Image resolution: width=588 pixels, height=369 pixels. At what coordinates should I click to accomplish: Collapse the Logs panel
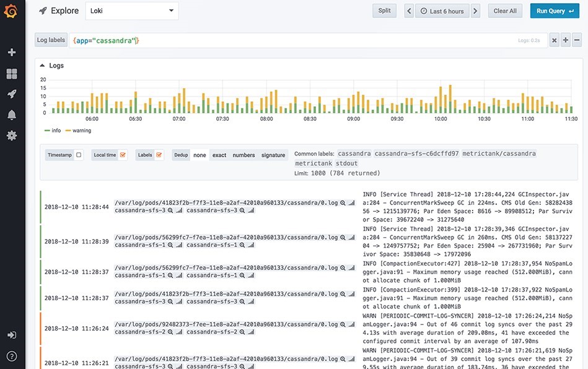[x=42, y=65]
